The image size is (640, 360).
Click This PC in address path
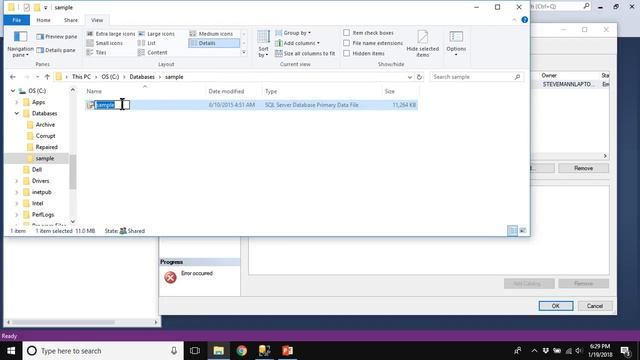click(81, 77)
